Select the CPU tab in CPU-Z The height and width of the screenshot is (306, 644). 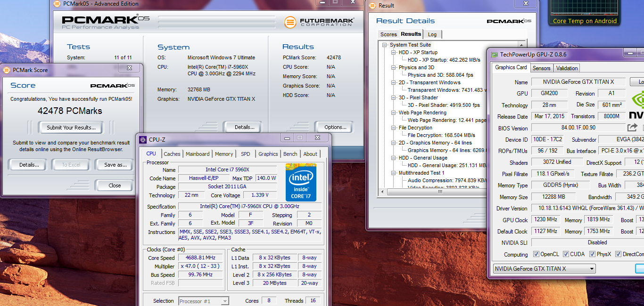click(151, 153)
